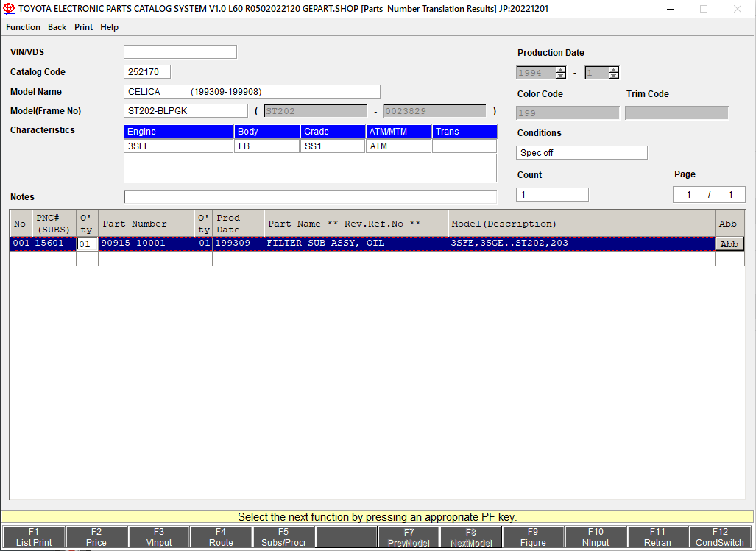Click the F10 NInput button
The width and height of the screenshot is (756, 551).
[596, 537]
